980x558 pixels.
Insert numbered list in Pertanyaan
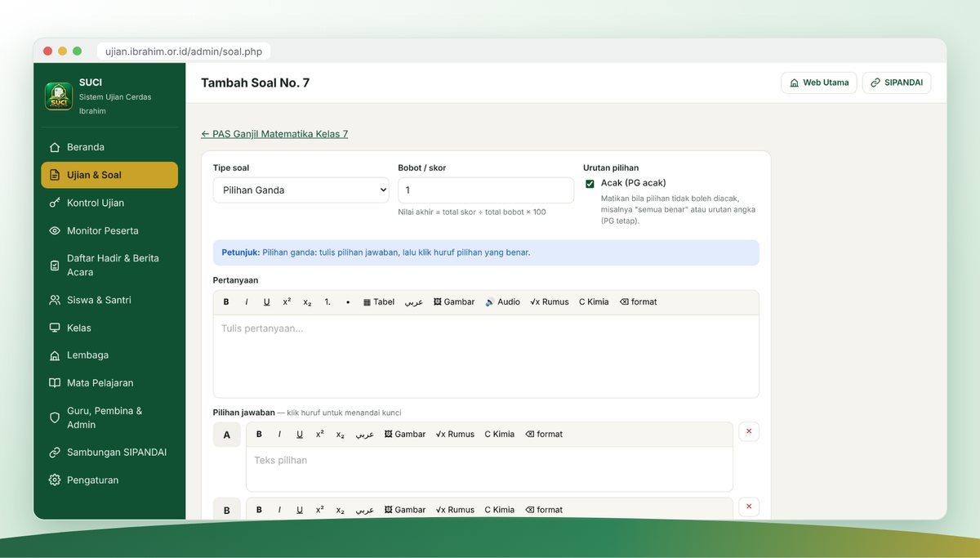click(327, 302)
